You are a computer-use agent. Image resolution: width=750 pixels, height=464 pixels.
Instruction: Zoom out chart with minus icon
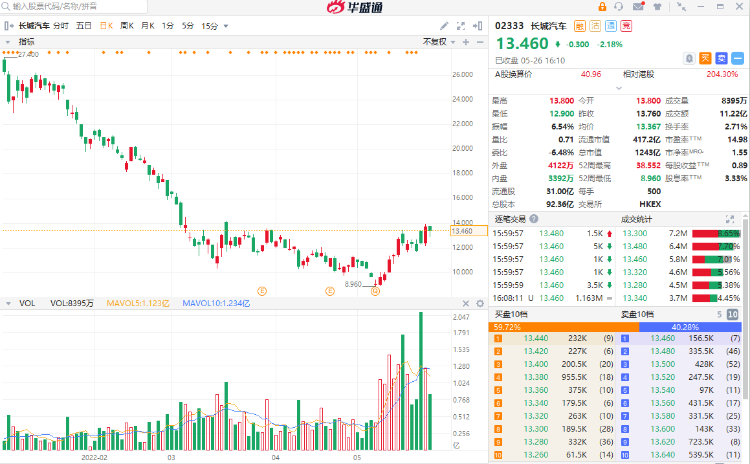(x=480, y=42)
